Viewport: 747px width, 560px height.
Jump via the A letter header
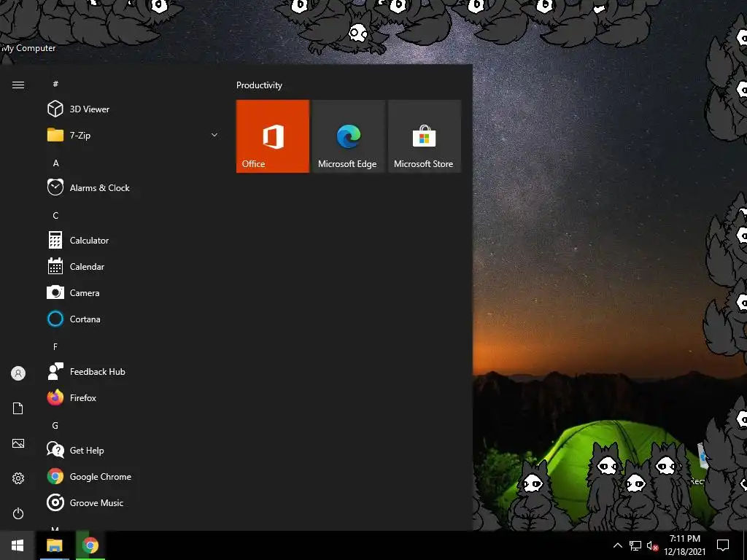[55, 163]
